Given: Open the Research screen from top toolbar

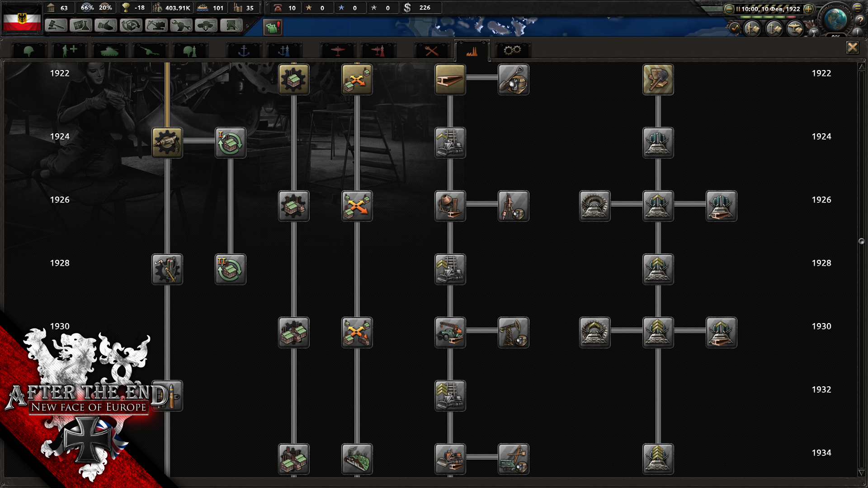Looking at the screenshot, I should 80,26.
